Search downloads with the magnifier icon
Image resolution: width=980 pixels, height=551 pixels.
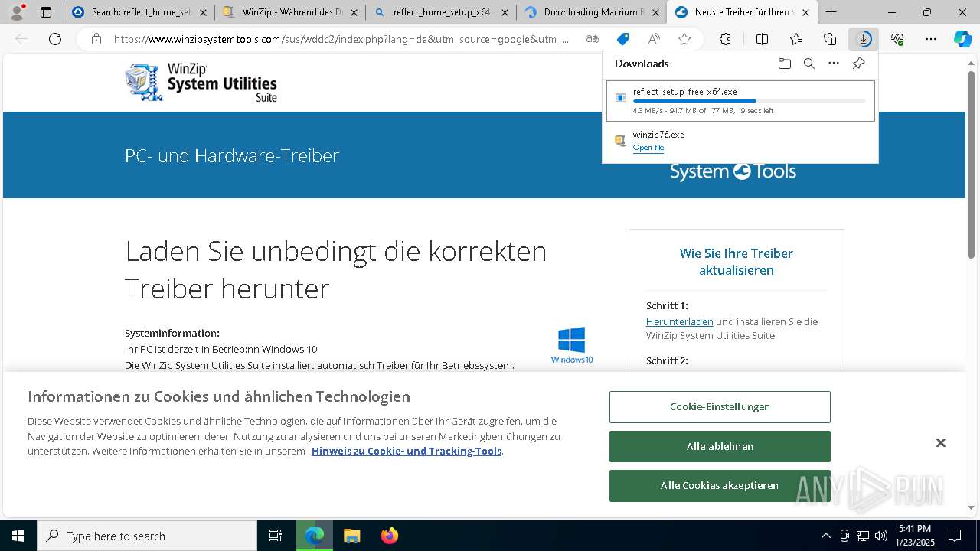(x=808, y=64)
